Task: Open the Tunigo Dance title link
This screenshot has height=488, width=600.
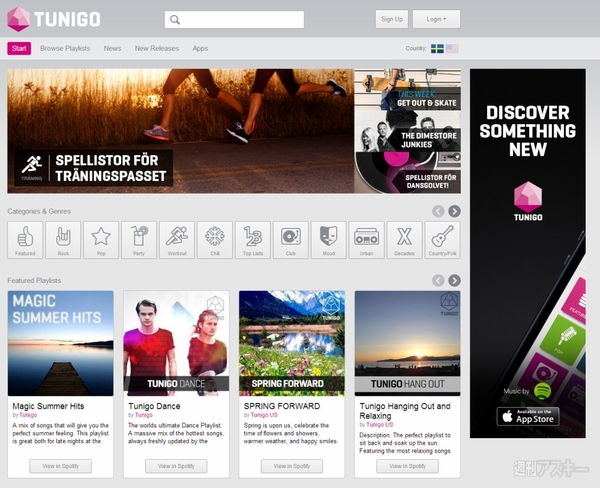Action: click(x=154, y=406)
